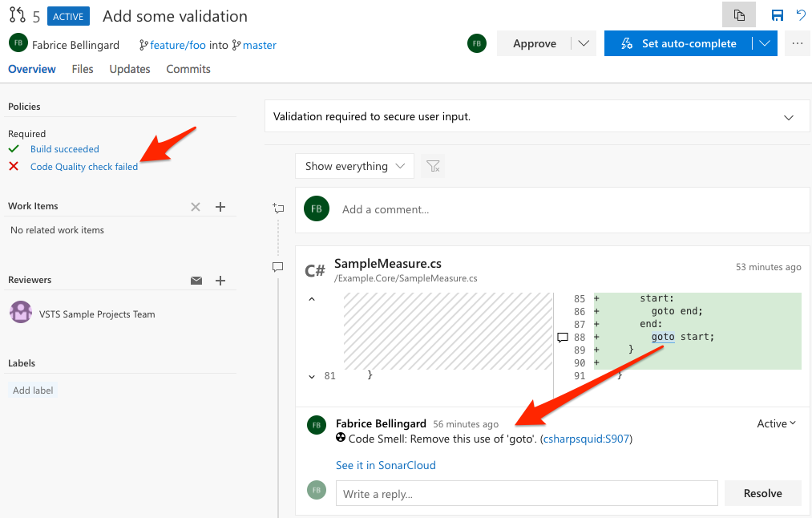Click the save icon in the top bar
The image size is (812, 518).
775,15
